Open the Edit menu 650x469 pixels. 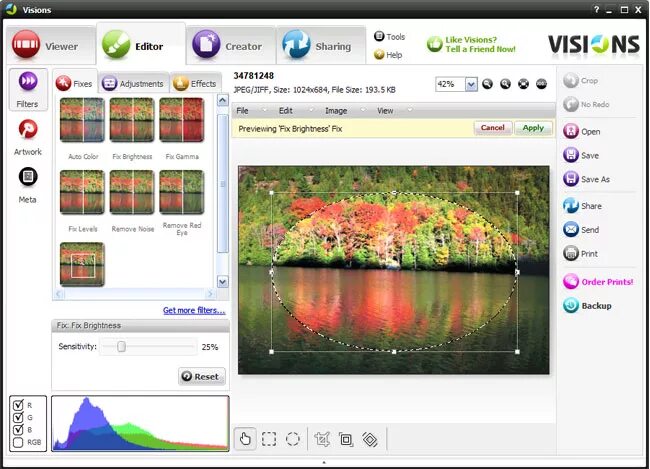click(x=286, y=111)
